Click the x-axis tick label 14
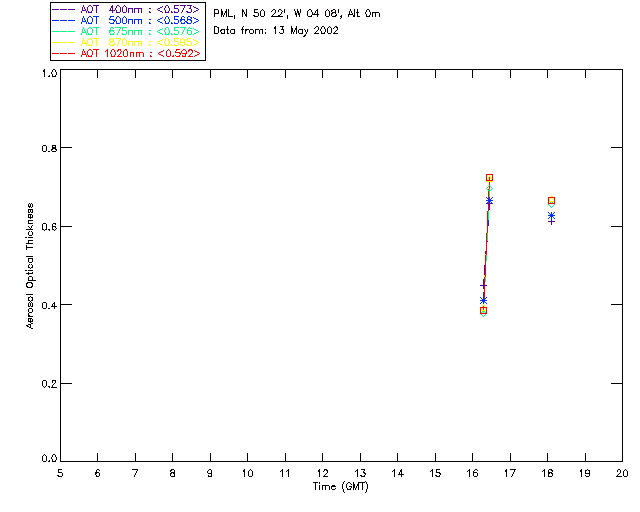Screen dimensions: 640x512 [x=398, y=474]
